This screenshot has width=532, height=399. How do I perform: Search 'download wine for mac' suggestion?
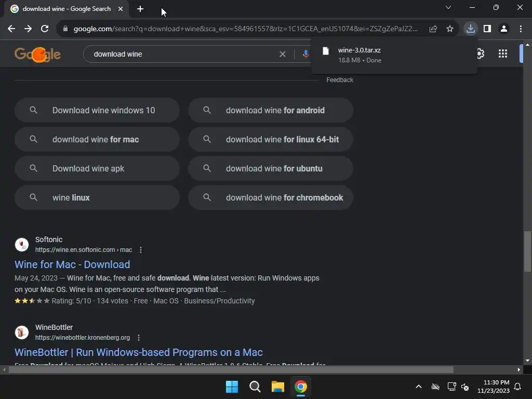(x=97, y=139)
